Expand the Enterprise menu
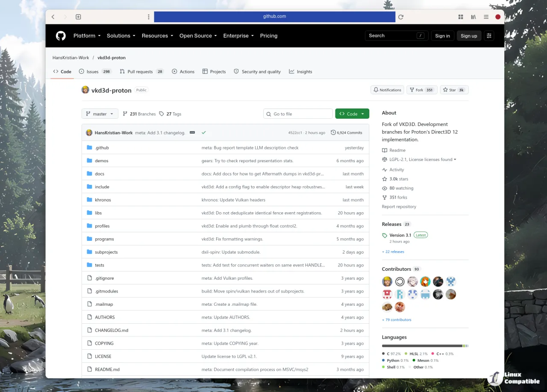The height and width of the screenshot is (392, 547). [238, 36]
